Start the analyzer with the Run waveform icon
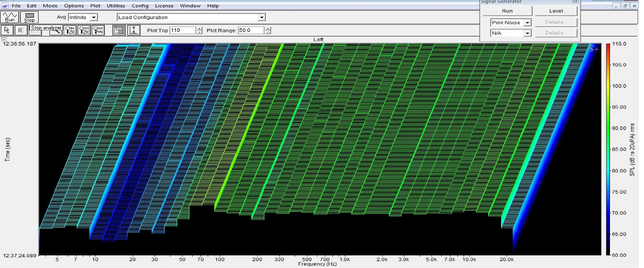 (x=10, y=17)
